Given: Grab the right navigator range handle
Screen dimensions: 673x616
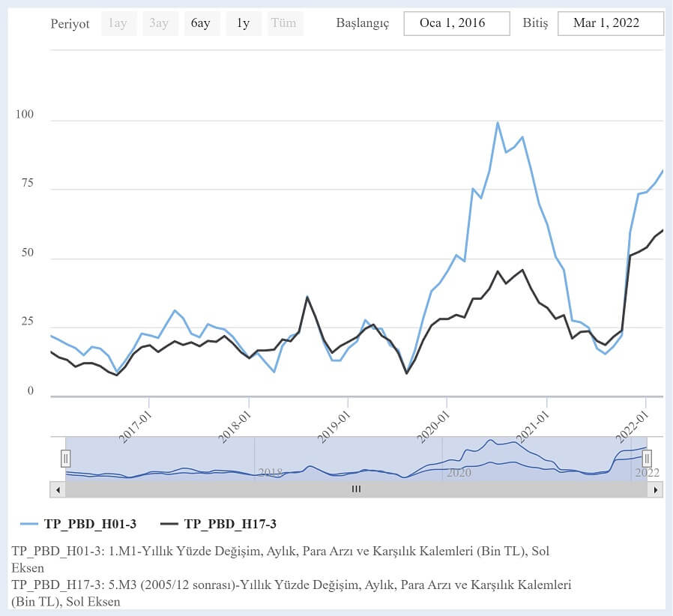Looking at the screenshot, I should click(x=647, y=458).
